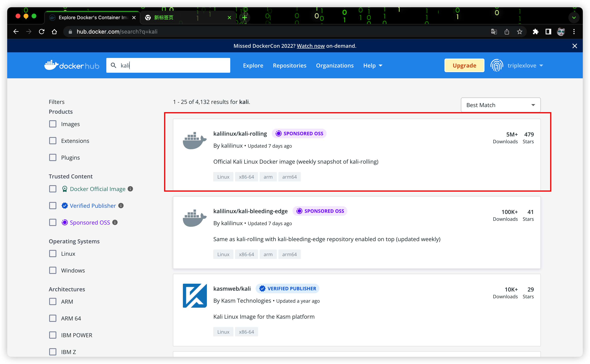Image resolution: width=590 pixels, height=364 pixels.
Task: Open a new browser tab
Action: (x=245, y=18)
